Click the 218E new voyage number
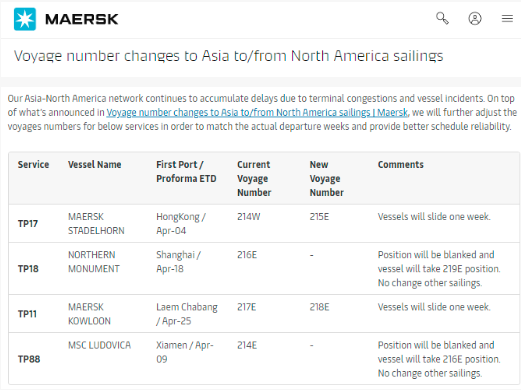This screenshot has height=390, width=521. click(x=319, y=307)
